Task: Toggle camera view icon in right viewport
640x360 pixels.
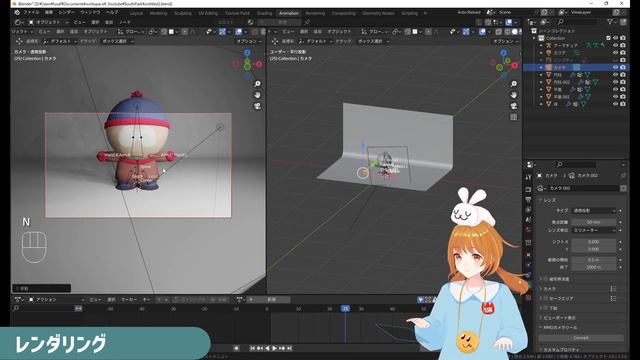Action: (x=514, y=106)
